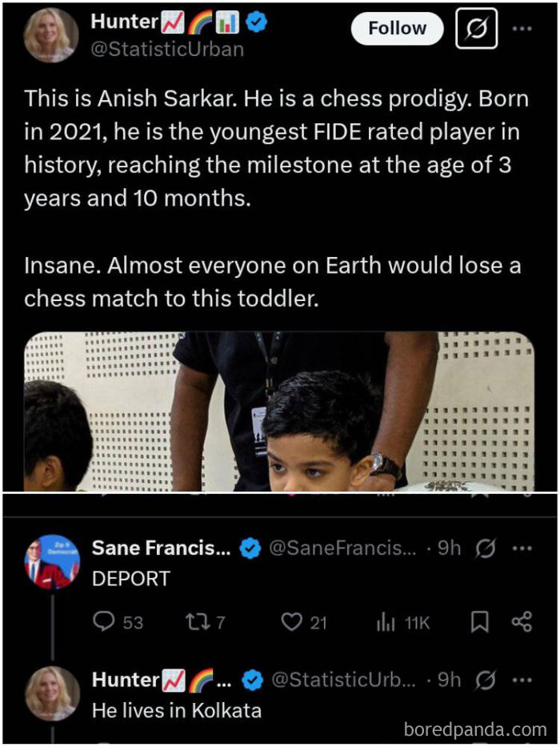
Task: View analytics for the DEPORT reply
Action: click(387, 622)
